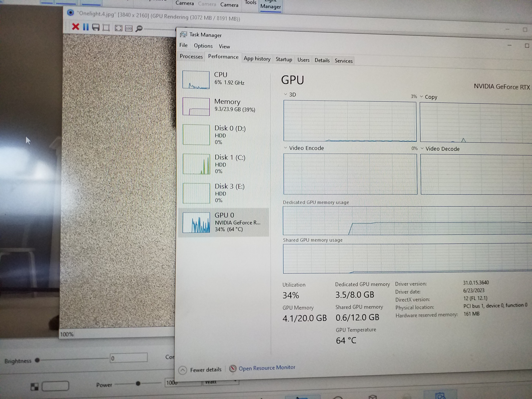Stop the render with the red X icon
The image size is (532, 399).
pos(75,27)
